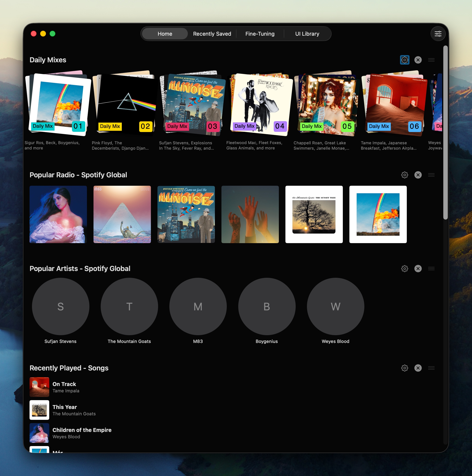Dismiss the Daily Mixes section
The width and height of the screenshot is (472, 476).
pyautogui.click(x=418, y=60)
